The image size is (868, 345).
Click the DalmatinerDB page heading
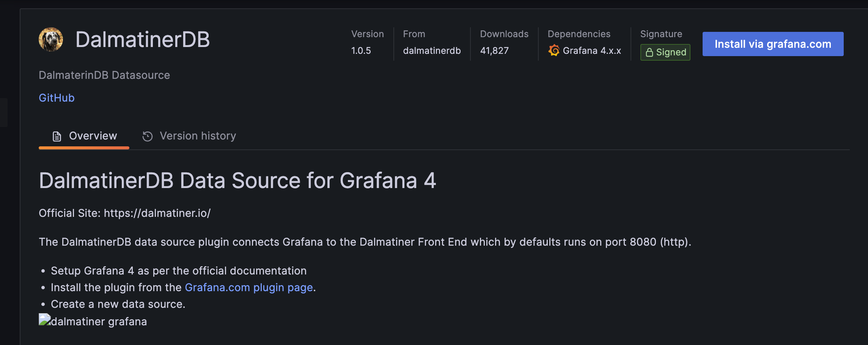point(143,39)
